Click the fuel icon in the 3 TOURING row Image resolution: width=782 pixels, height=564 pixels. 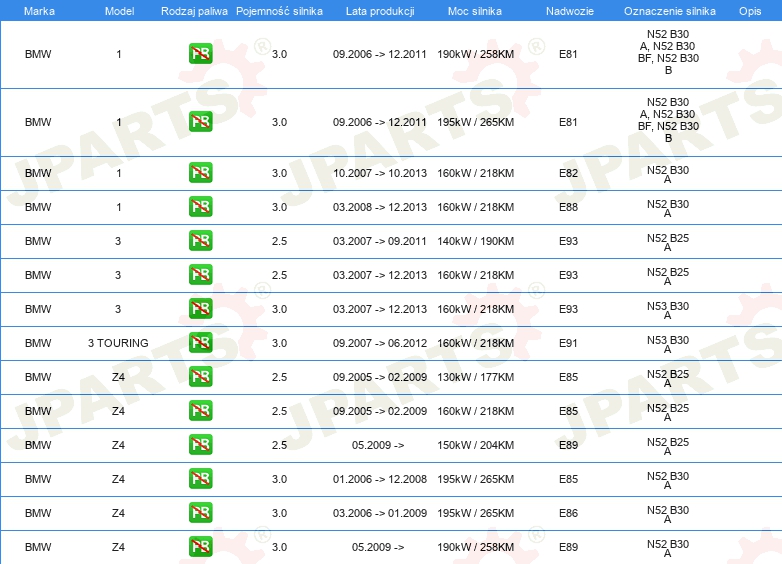click(200, 343)
